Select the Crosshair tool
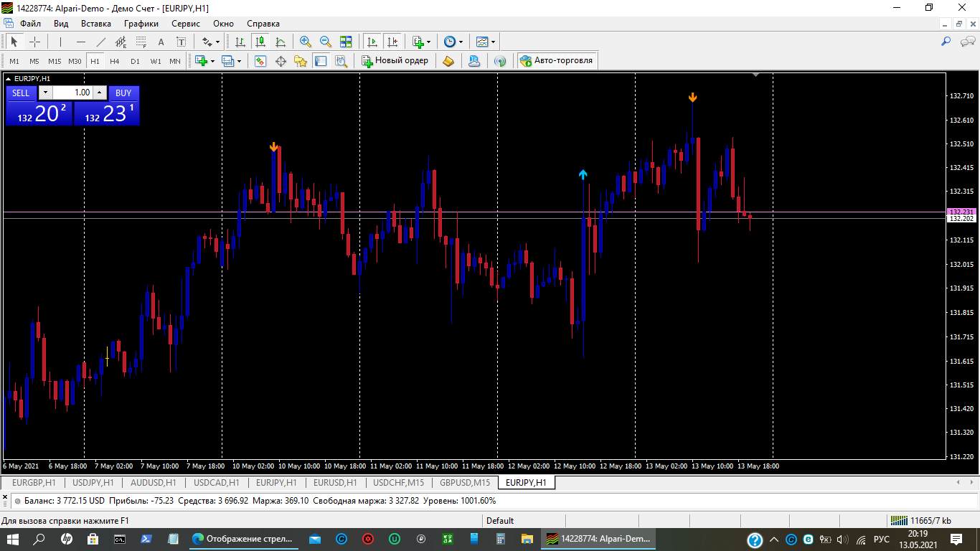The width and height of the screenshot is (980, 551). pyautogui.click(x=34, y=42)
